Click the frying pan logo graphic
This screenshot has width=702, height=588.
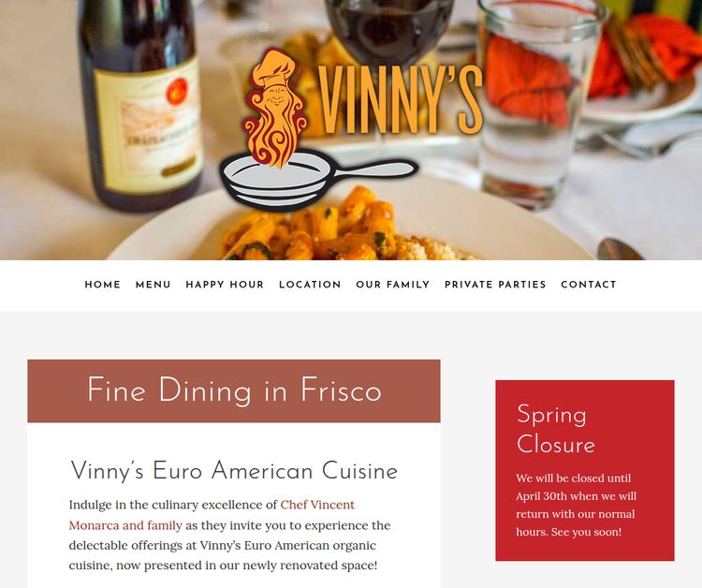(319, 179)
